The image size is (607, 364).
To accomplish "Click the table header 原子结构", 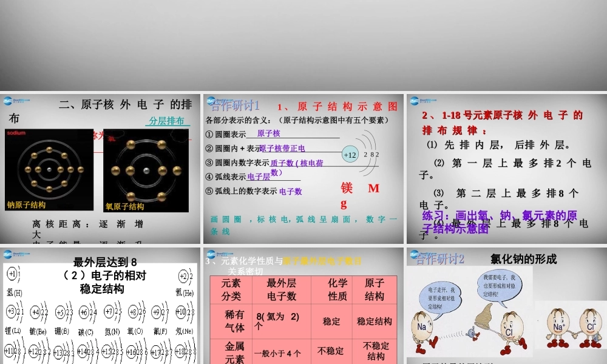I will tap(375, 290).
